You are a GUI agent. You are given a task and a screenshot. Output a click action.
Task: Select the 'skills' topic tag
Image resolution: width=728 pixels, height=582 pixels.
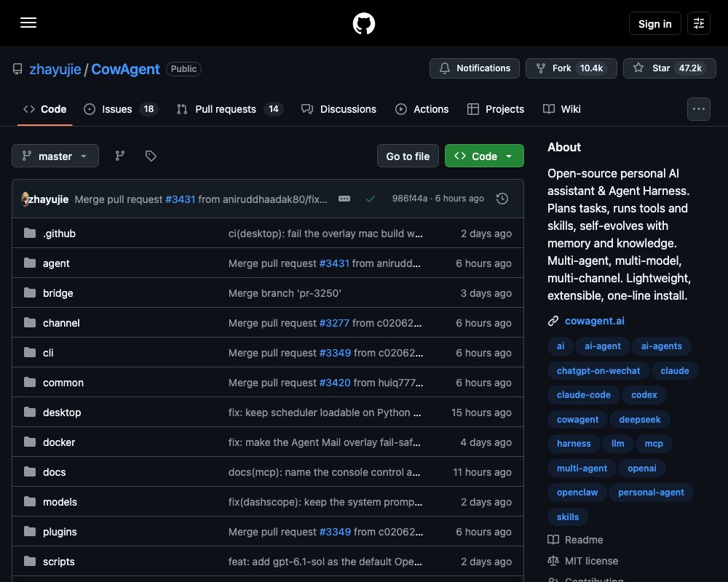[x=567, y=517]
